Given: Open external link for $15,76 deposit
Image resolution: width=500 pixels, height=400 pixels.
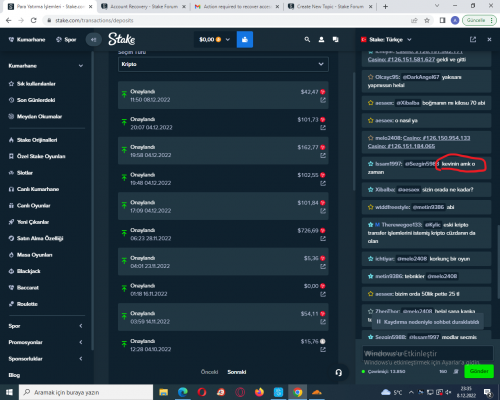Looking at the screenshot, I should point(323,349).
